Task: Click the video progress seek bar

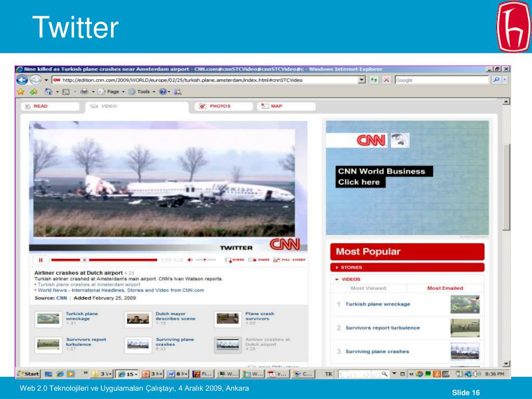Action: [x=104, y=260]
